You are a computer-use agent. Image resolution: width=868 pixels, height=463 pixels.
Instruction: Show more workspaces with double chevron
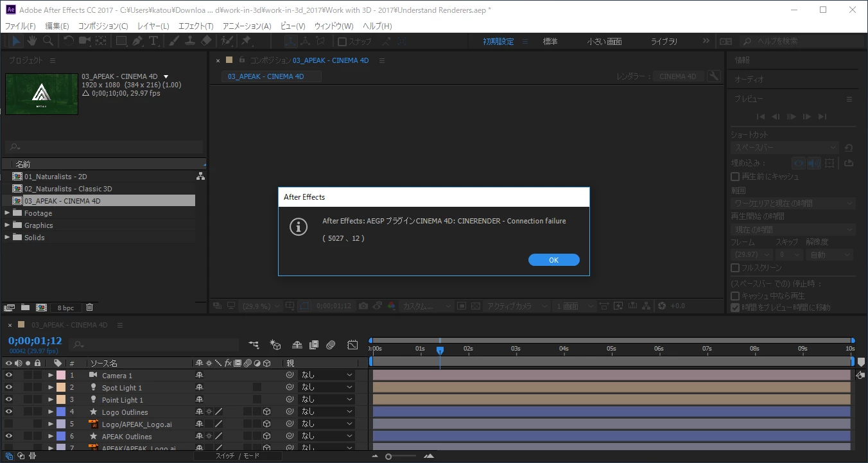click(x=706, y=41)
